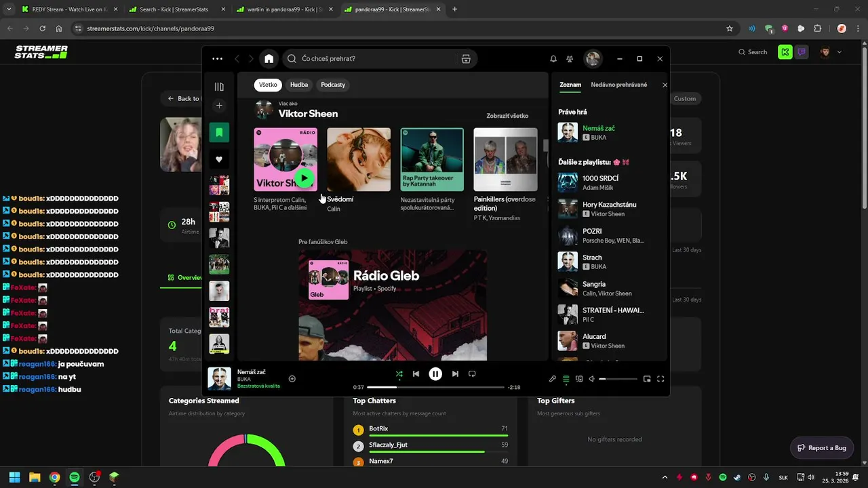Toggle the Spotify library panel icon

coord(219,87)
